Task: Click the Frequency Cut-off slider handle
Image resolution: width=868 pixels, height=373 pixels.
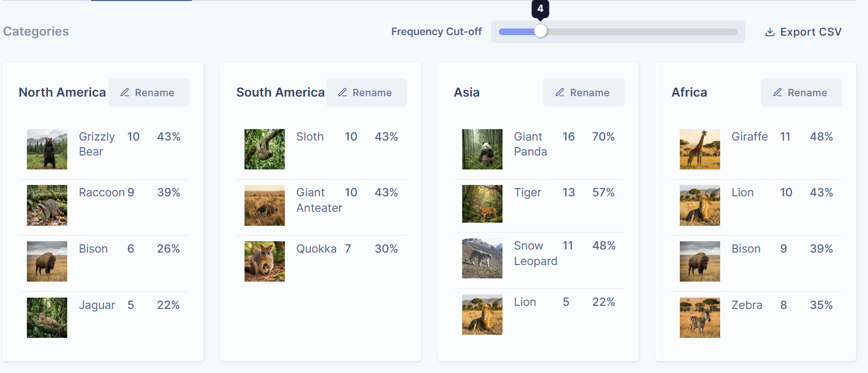Action: point(541,31)
